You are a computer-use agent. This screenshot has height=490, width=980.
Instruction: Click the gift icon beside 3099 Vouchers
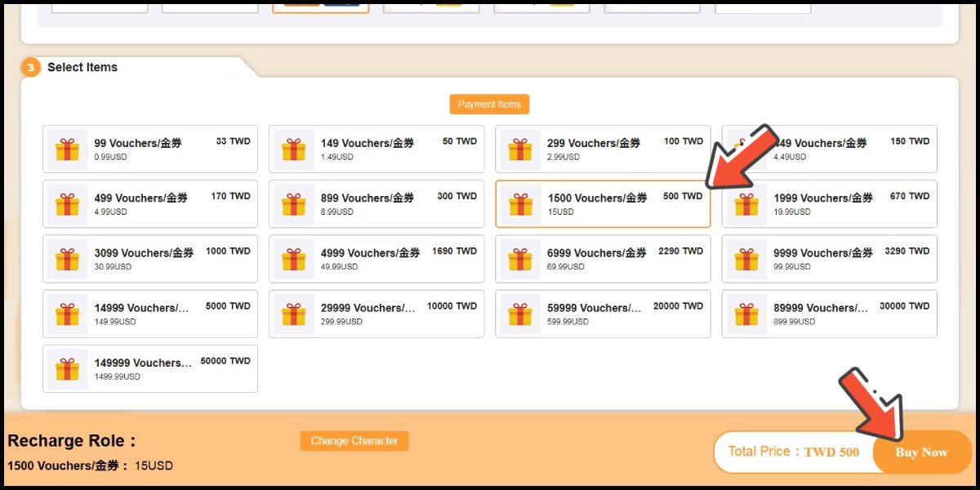(x=67, y=259)
